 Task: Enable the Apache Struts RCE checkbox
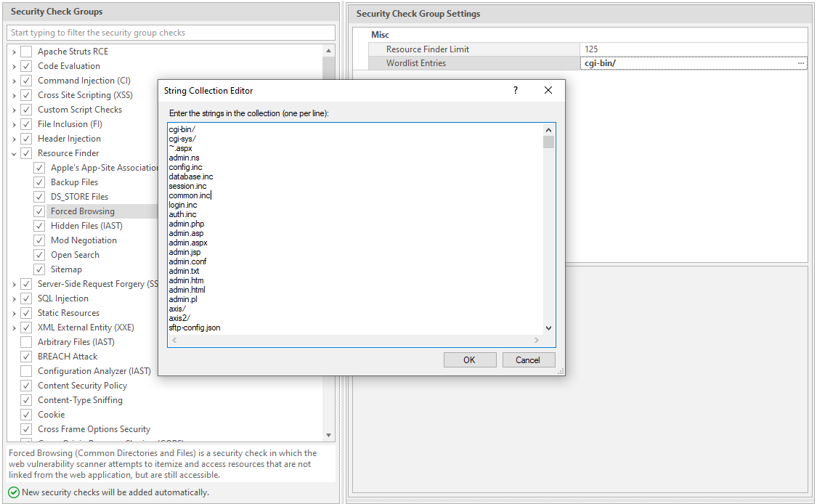tap(26, 51)
